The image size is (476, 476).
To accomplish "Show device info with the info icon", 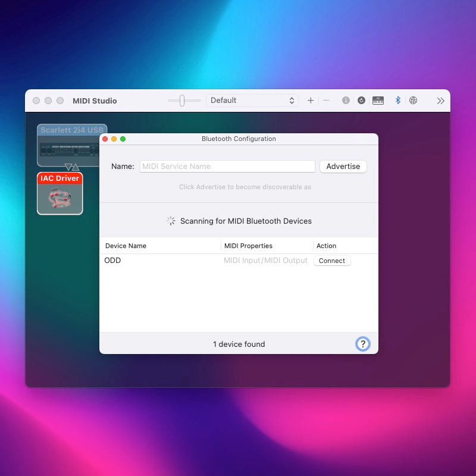I will click(x=346, y=101).
